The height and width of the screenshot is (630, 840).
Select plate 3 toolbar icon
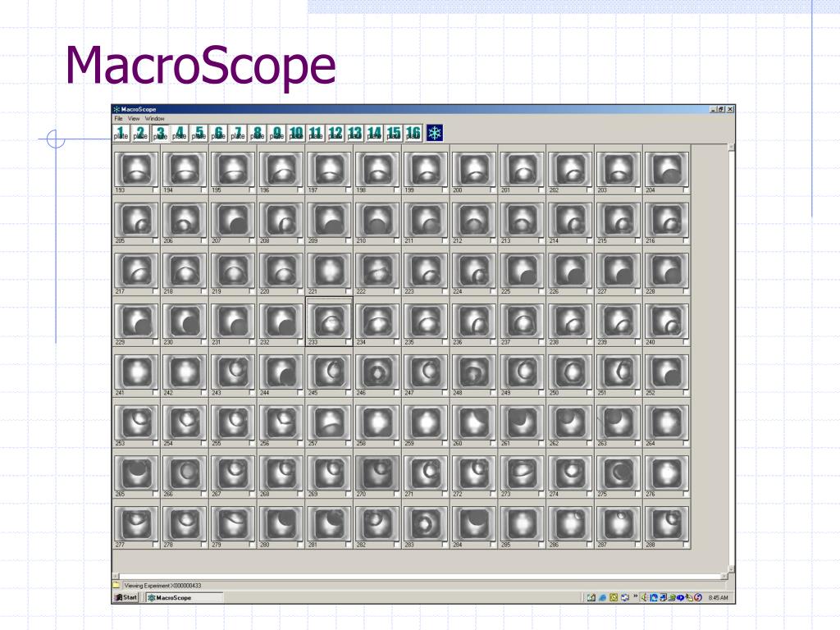160,133
